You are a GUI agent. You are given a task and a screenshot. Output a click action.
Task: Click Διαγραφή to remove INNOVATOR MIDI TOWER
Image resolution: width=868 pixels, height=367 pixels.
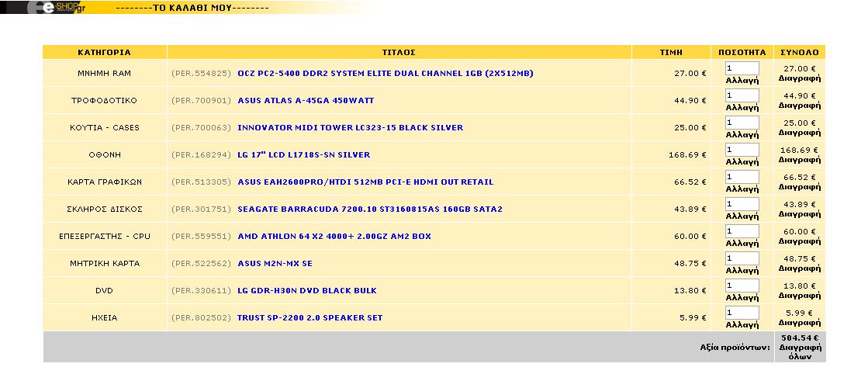(x=800, y=133)
